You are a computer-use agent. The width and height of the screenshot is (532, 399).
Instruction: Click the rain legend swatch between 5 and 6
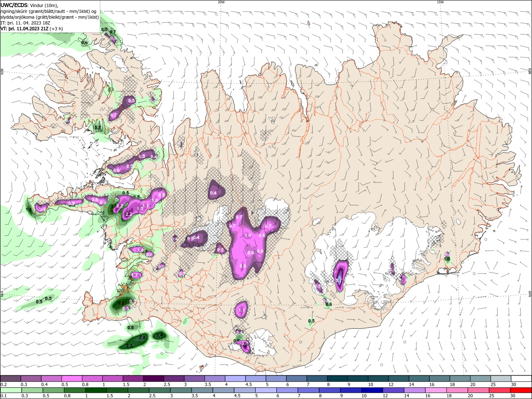tap(266, 390)
